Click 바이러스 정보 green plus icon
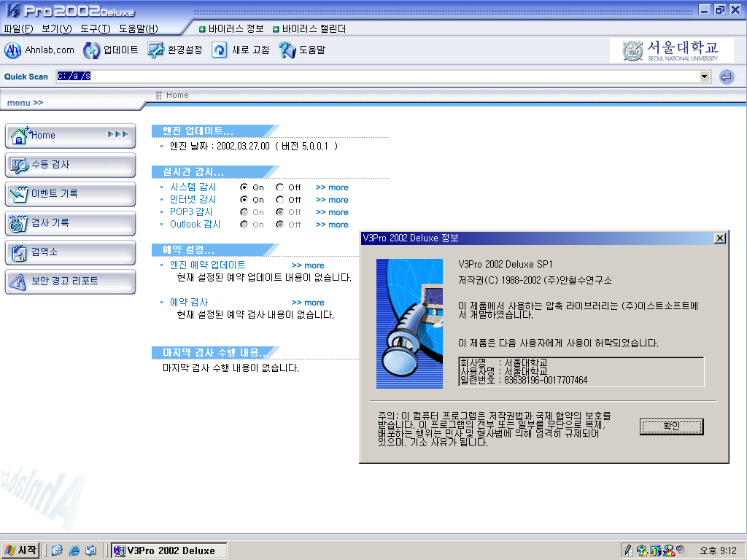 (202, 29)
